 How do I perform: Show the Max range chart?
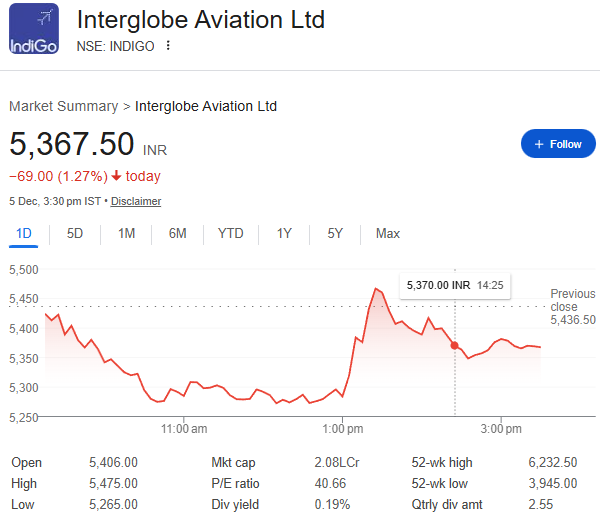pyautogui.click(x=387, y=233)
